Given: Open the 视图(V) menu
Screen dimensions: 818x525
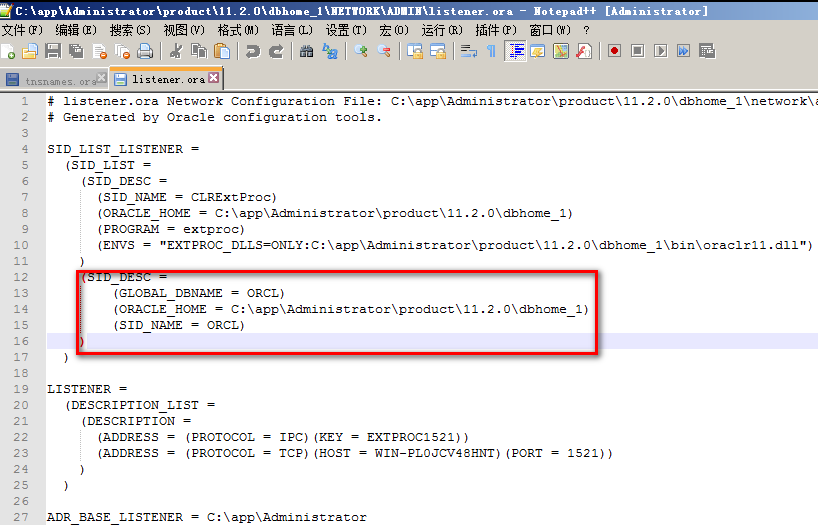Looking at the screenshot, I should click(x=184, y=30).
